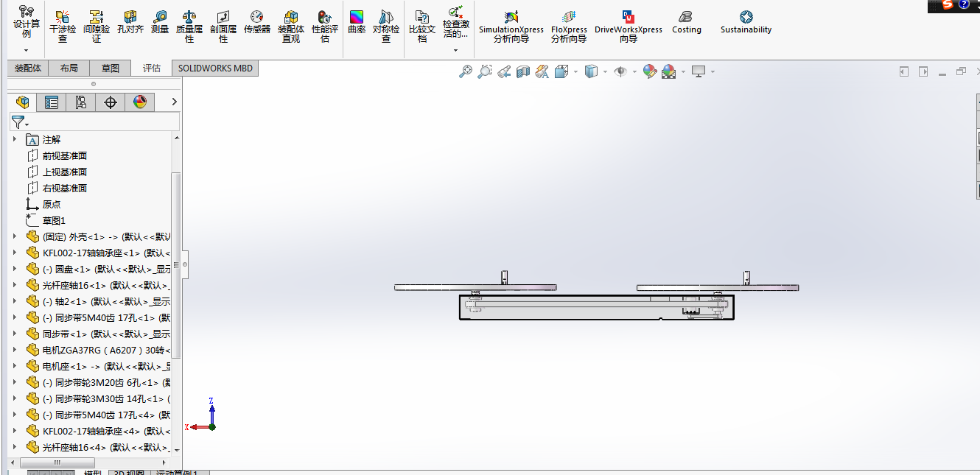This screenshot has width=980, height=475.
Task: Open the tree filter funnel dropdown
Action: coord(20,122)
